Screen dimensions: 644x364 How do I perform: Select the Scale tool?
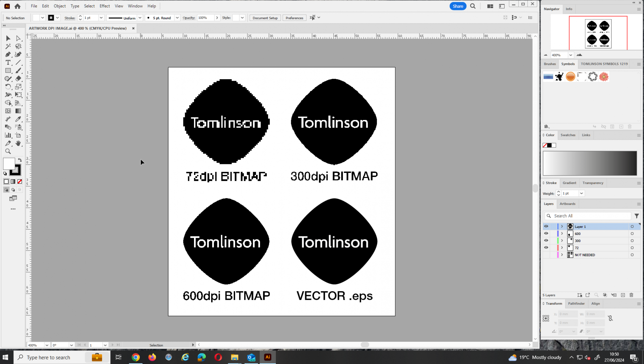18,87
